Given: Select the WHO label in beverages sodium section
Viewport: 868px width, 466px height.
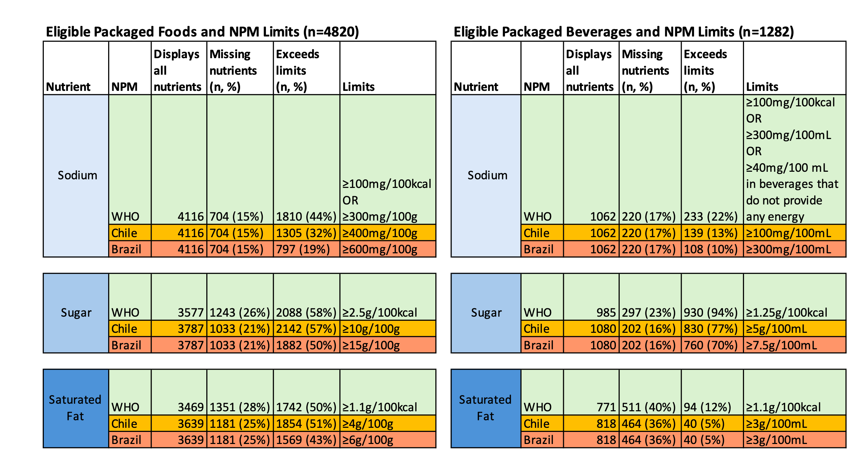Looking at the screenshot, I should point(537,216).
